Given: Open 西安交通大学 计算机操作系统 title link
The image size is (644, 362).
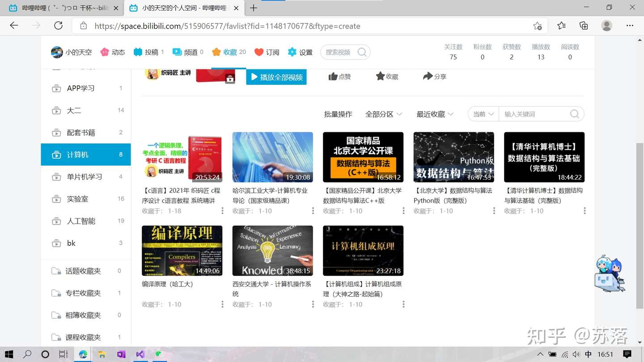Looking at the screenshot, I should click(272, 289).
